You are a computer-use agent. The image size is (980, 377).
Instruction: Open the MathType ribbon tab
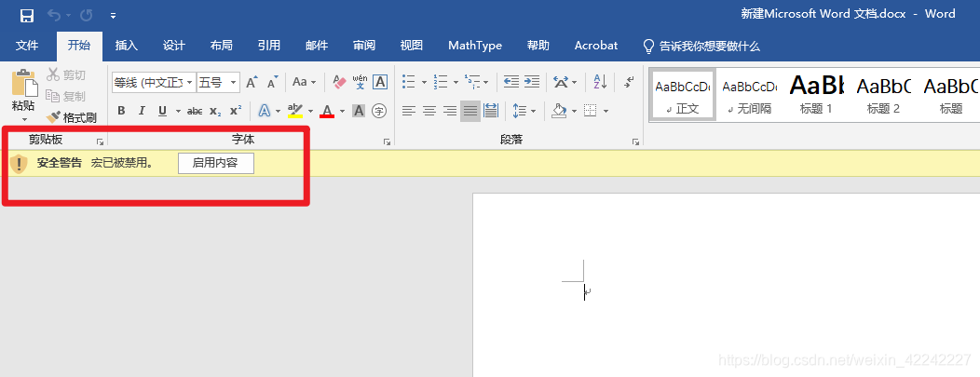(x=475, y=46)
